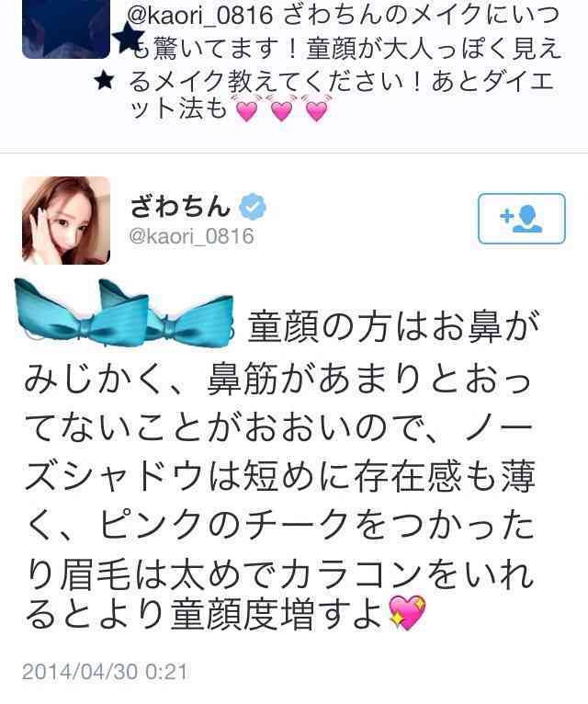Open the @kaori_0816 mention in the top reply
The image size is (588, 704).
(200, 16)
